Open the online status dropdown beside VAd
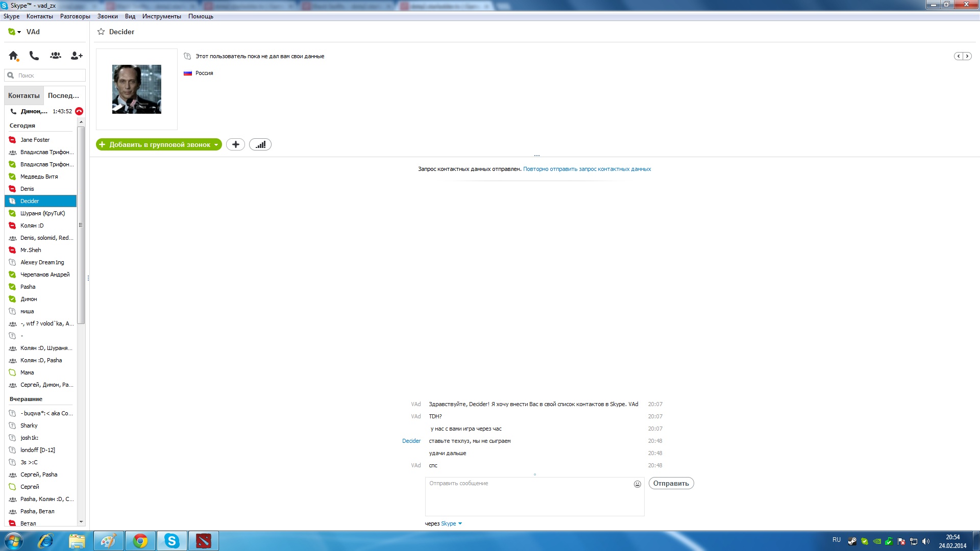The image size is (980, 551). click(19, 32)
